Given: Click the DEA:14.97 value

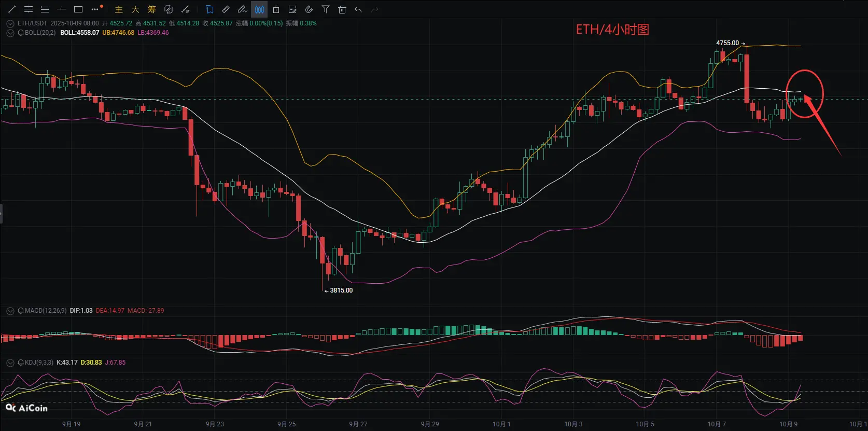Looking at the screenshot, I should (x=110, y=311).
